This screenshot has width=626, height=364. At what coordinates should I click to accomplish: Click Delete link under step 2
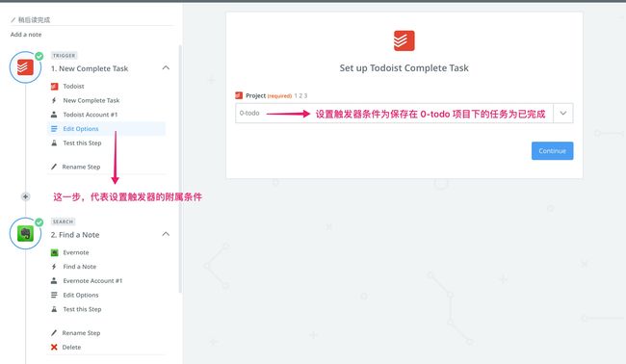click(71, 348)
